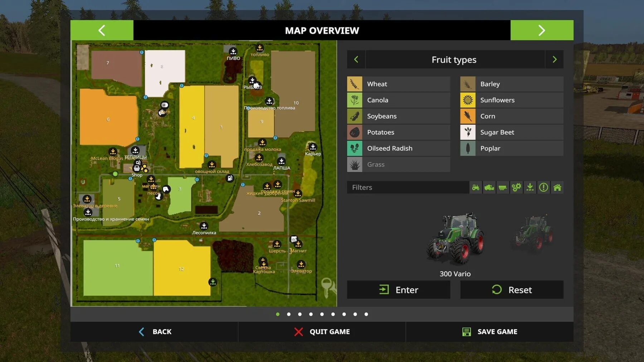Toggle the house filter icon

coord(557,187)
